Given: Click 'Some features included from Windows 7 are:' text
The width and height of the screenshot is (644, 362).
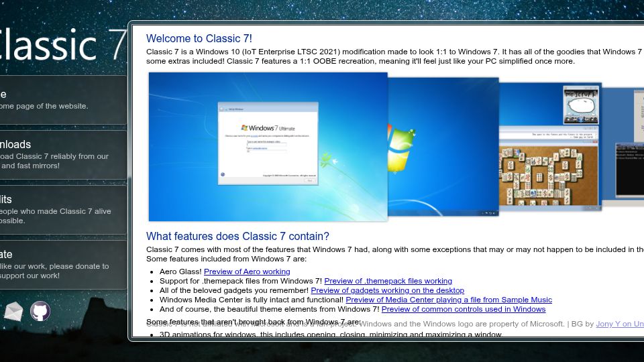Looking at the screenshot, I should pos(226,259).
